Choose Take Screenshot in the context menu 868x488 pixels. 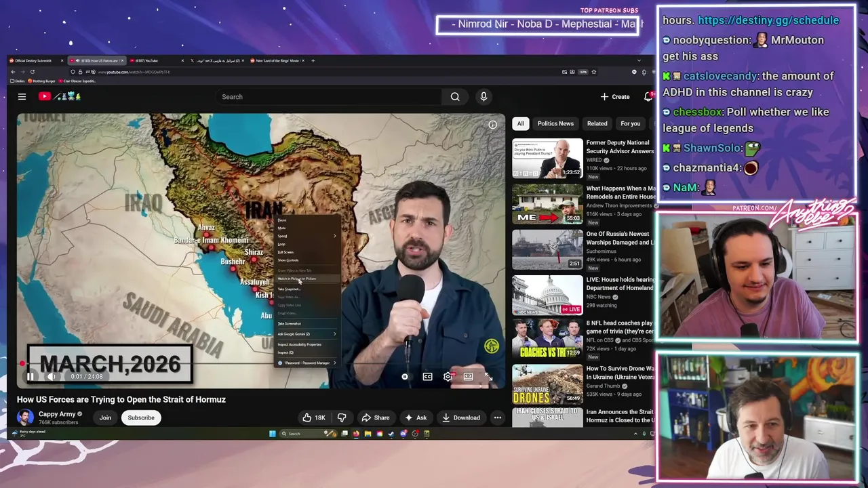point(307,323)
